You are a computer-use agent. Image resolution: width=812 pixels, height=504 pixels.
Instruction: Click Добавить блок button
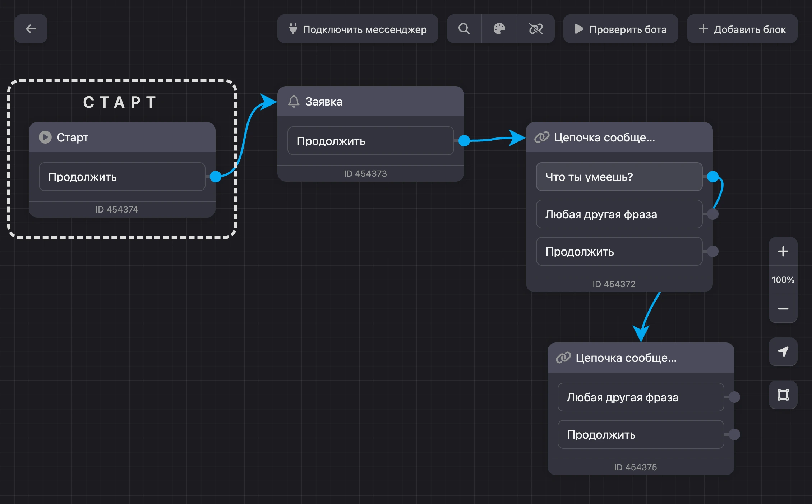click(x=742, y=29)
